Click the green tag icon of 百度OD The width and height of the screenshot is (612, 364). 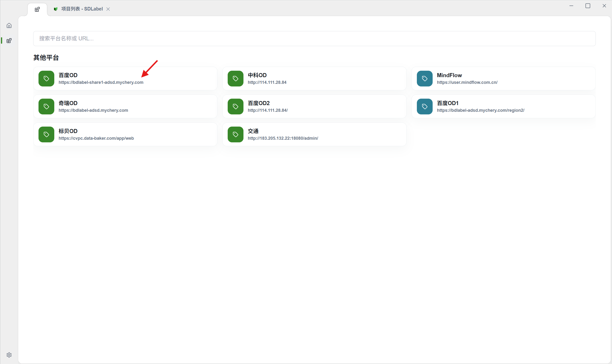click(x=46, y=79)
